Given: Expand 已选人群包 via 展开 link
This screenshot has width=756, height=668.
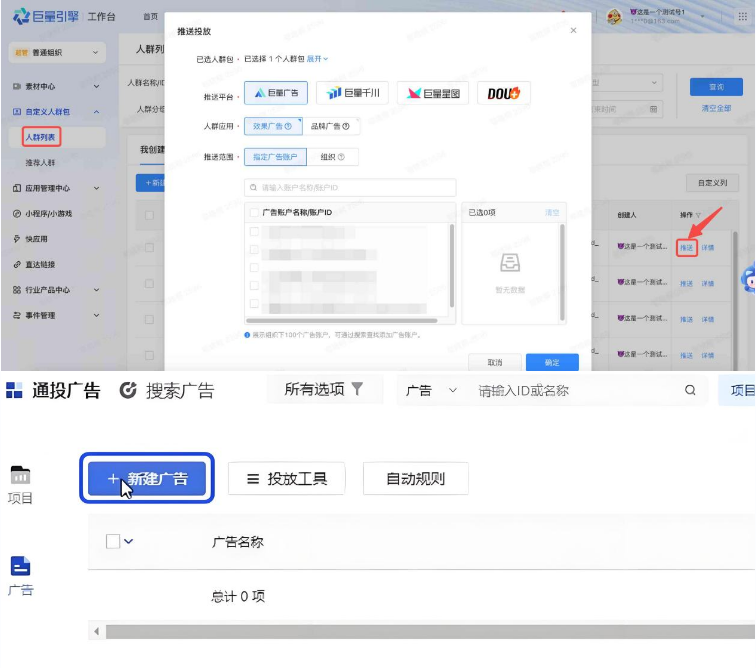Looking at the screenshot, I should (x=317, y=59).
